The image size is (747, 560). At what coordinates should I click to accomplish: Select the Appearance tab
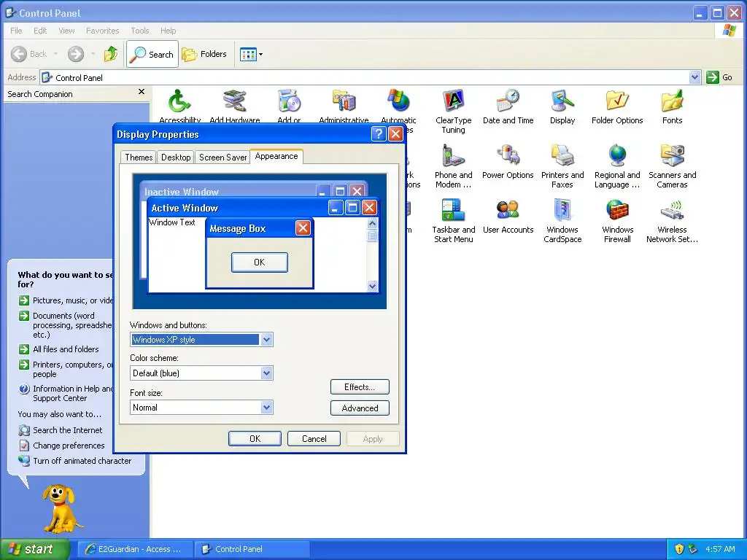276,156
